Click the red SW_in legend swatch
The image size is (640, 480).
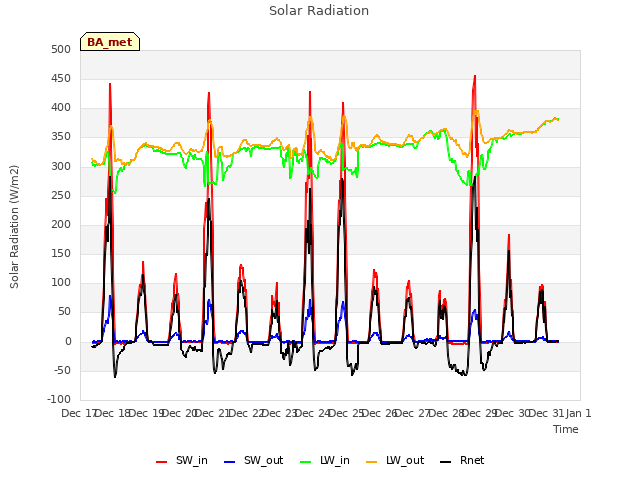click(x=162, y=462)
